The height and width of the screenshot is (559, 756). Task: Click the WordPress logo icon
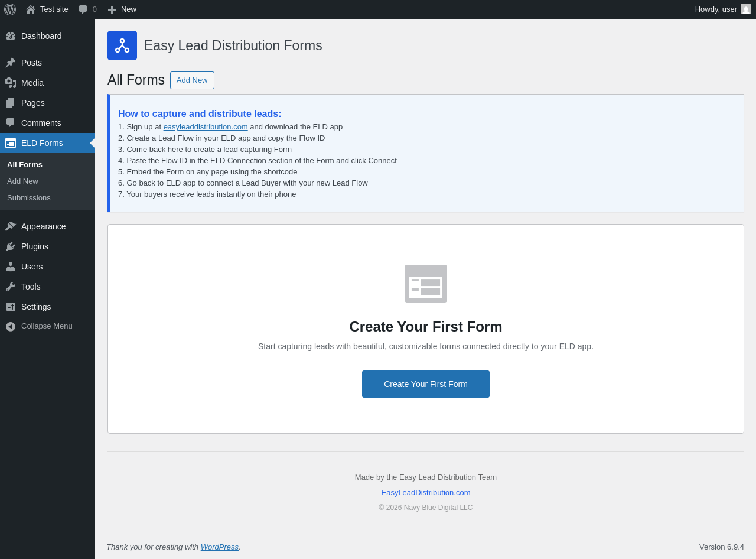(x=10, y=9)
